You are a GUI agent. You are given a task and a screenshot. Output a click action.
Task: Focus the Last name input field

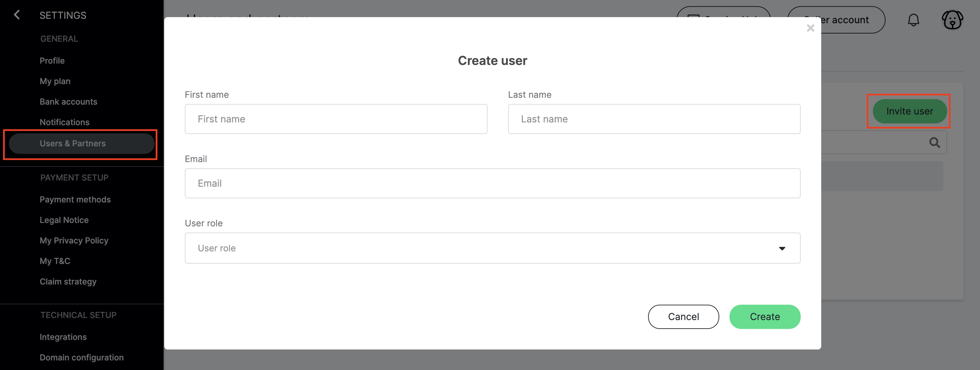point(654,119)
